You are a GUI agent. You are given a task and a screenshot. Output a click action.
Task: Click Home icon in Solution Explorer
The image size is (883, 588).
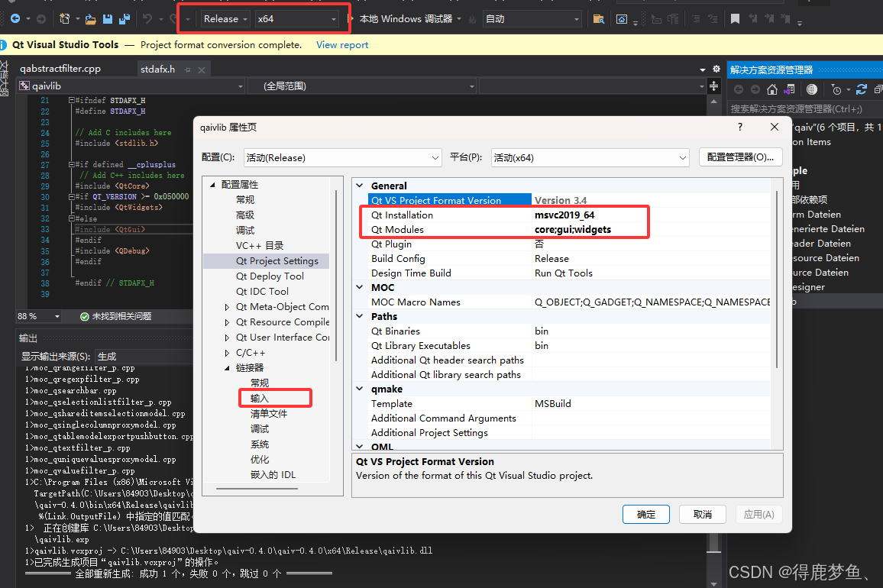click(772, 89)
